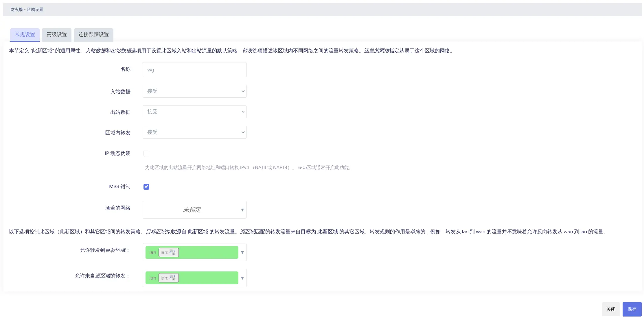The height and width of the screenshot is (320, 644).
Task: Expand 涵盖的网络 未指定 dropdown
Action: coord(192,210)
